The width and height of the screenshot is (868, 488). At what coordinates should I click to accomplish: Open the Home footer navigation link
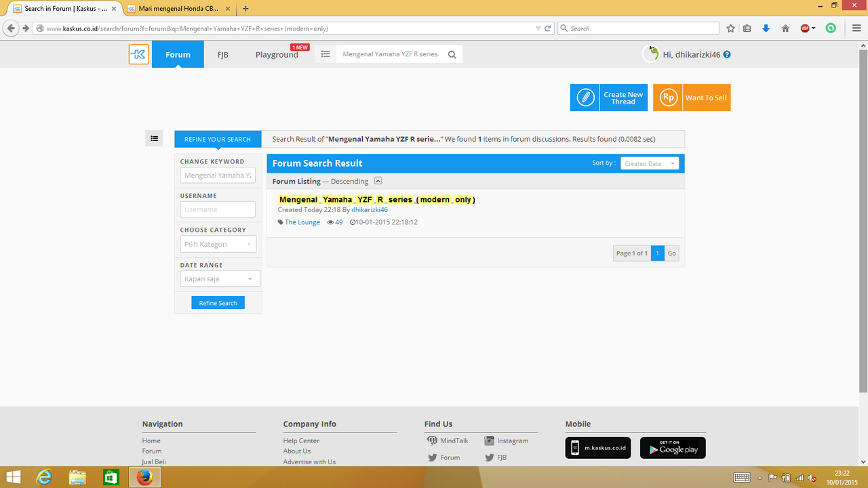coord(151,441)
